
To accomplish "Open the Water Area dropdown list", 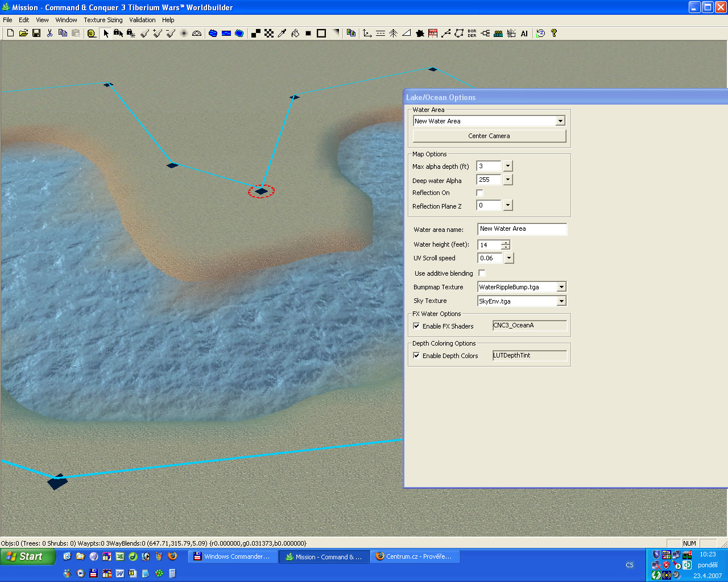I will click(560, 121).
